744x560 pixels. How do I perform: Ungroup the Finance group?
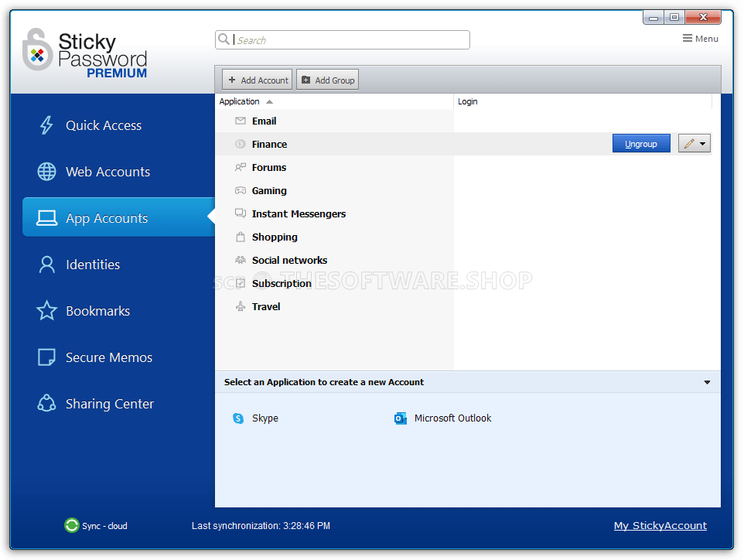[641, 143]
